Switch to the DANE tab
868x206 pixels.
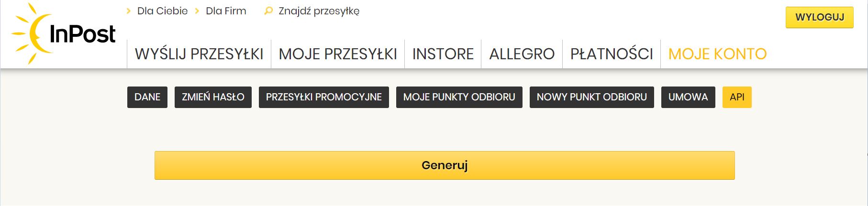click(x=147, y=97)
